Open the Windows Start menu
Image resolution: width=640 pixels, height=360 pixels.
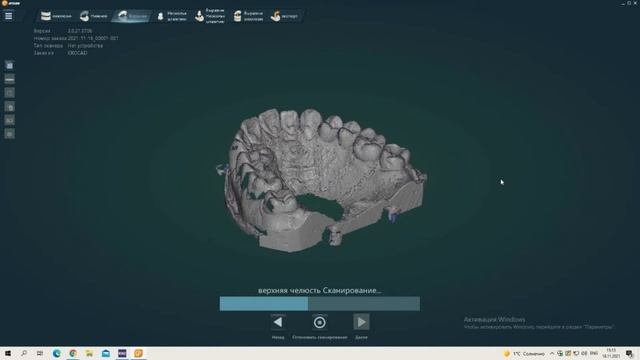click(x=8, y=353)
